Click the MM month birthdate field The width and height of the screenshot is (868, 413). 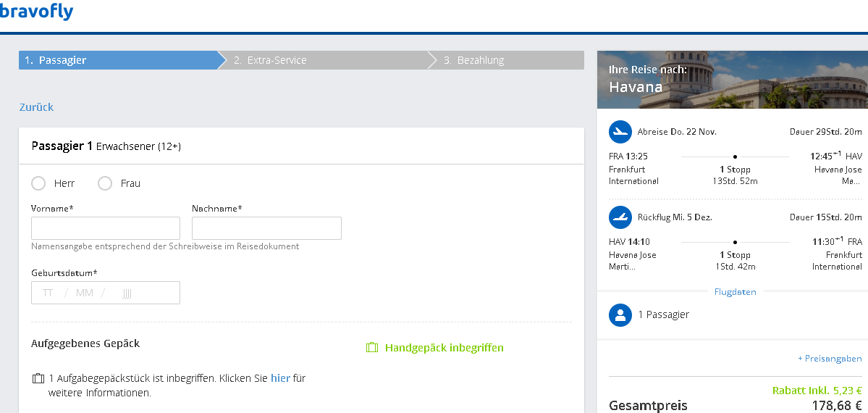click(x=85, y=293)
